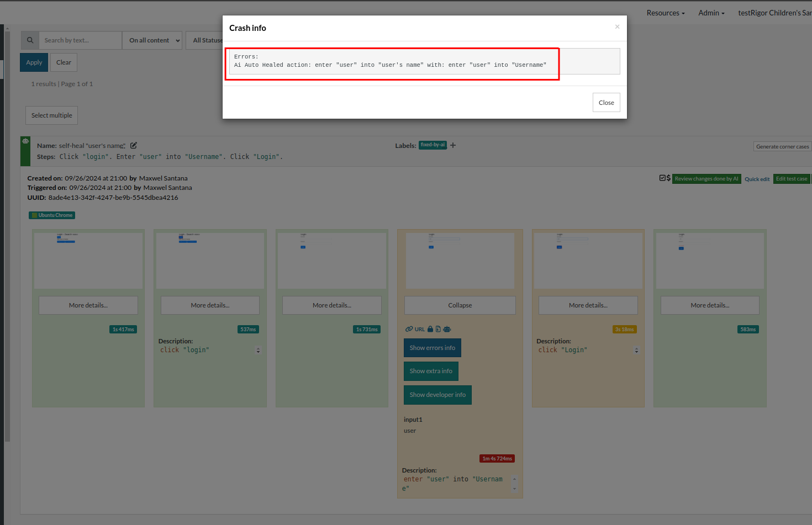Click the dollar sign icon
812x525 pixels.
pos(668,178)
